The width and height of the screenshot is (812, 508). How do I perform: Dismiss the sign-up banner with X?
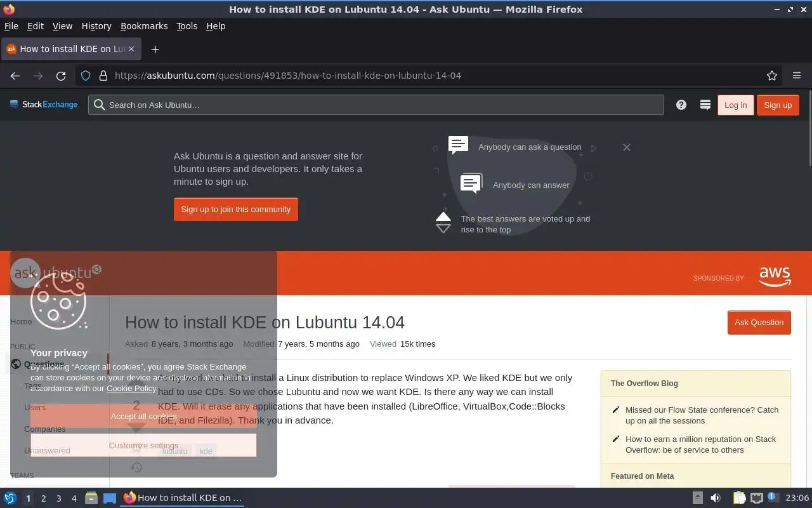tap(627, 147)
